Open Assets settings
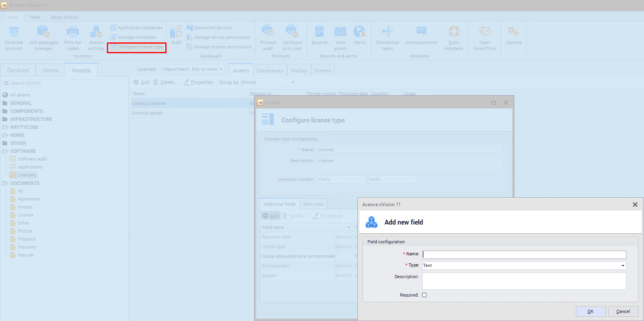 (96, 32)
